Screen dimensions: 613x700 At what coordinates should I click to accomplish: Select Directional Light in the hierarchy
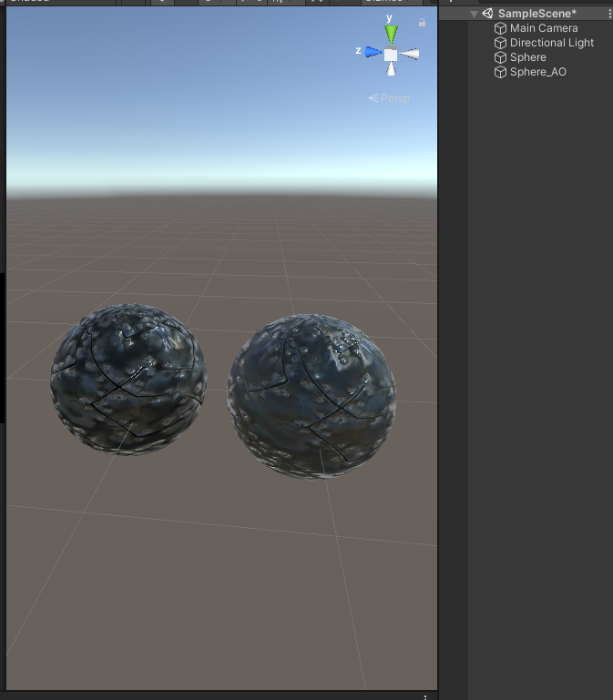coord(552,43)
